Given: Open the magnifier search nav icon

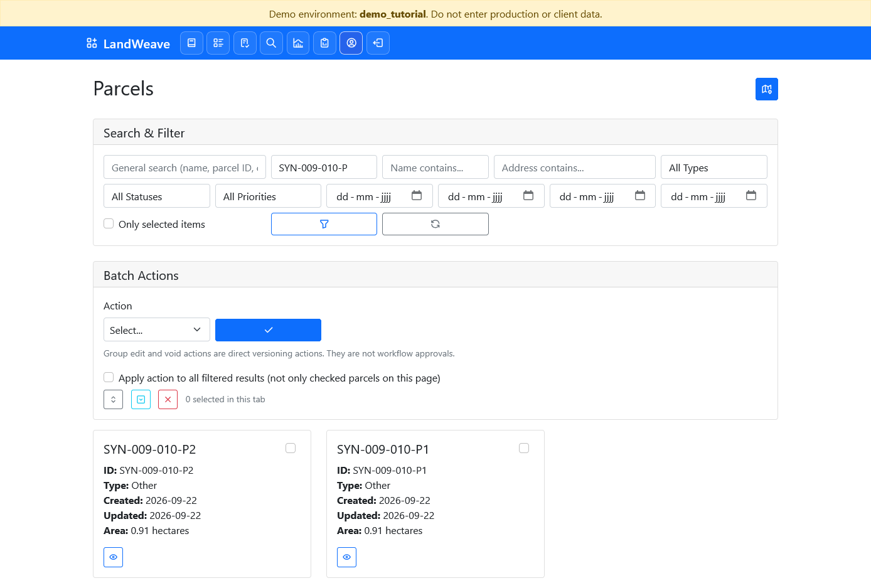Looking at the screenshot, I should [x=271, y=43].
